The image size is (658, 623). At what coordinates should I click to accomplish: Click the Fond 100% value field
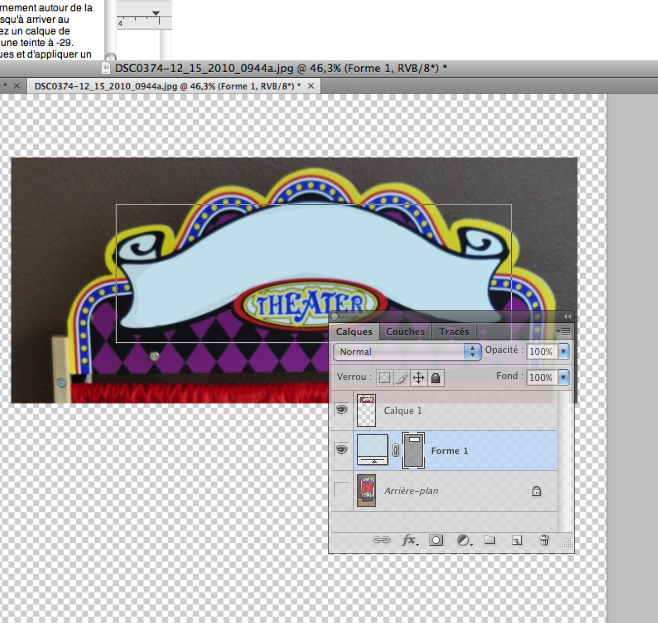click(x=542, y=378)
